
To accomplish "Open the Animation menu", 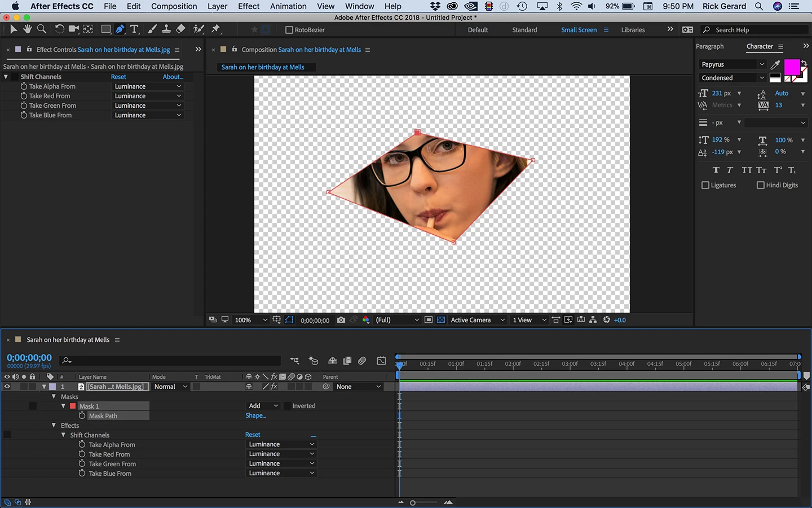I will (288, 6).
